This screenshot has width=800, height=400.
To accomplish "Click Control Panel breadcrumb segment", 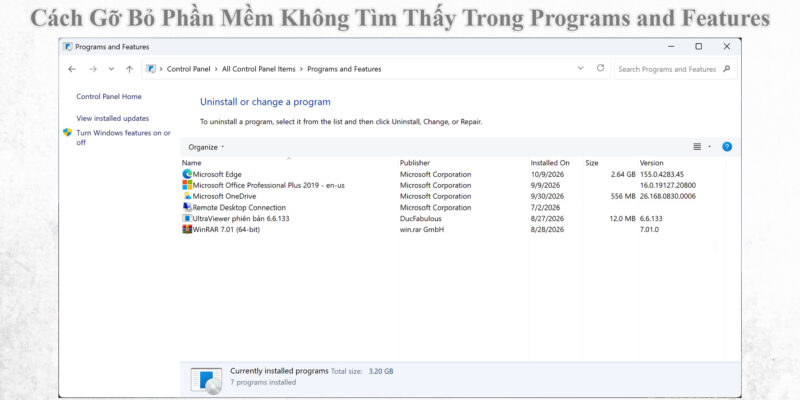I will point(189,69).
